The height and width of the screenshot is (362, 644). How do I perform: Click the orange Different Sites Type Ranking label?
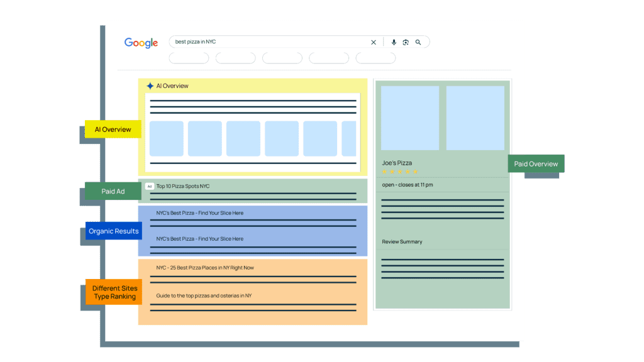[x=114, y=292]
